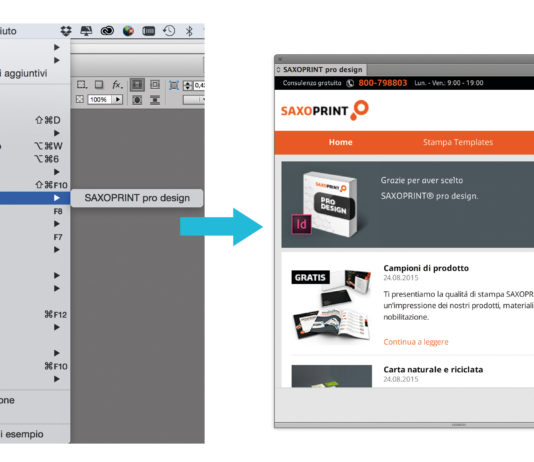This screenshot has height=462, width=534.
Task: Select the menu row with shortcut ⌘F12
Action: pyautogui.click(x=35, y=315)
